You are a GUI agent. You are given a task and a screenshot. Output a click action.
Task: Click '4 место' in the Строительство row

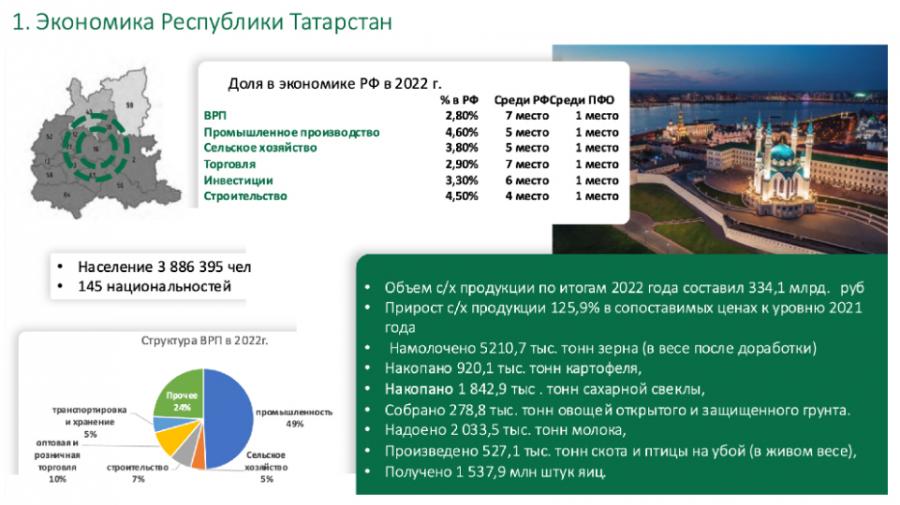pos(527,196)
